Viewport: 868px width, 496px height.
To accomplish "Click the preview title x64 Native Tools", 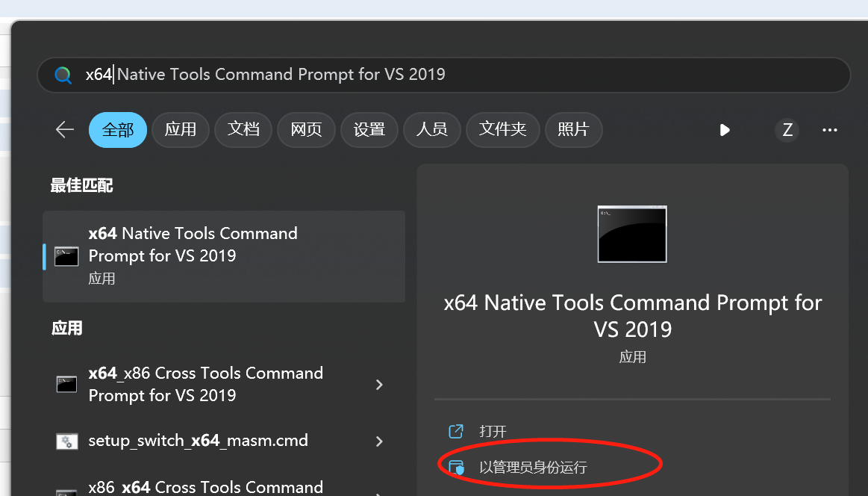I will click(x=633, y=316).
